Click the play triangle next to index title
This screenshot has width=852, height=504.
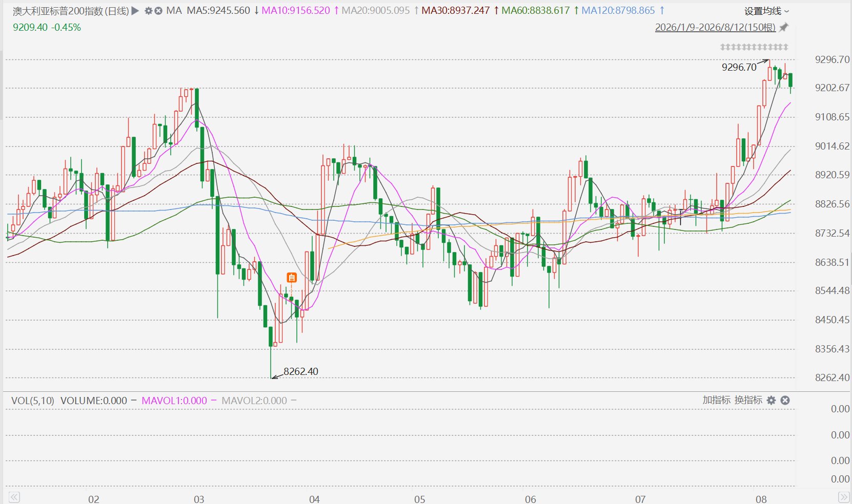135,10
